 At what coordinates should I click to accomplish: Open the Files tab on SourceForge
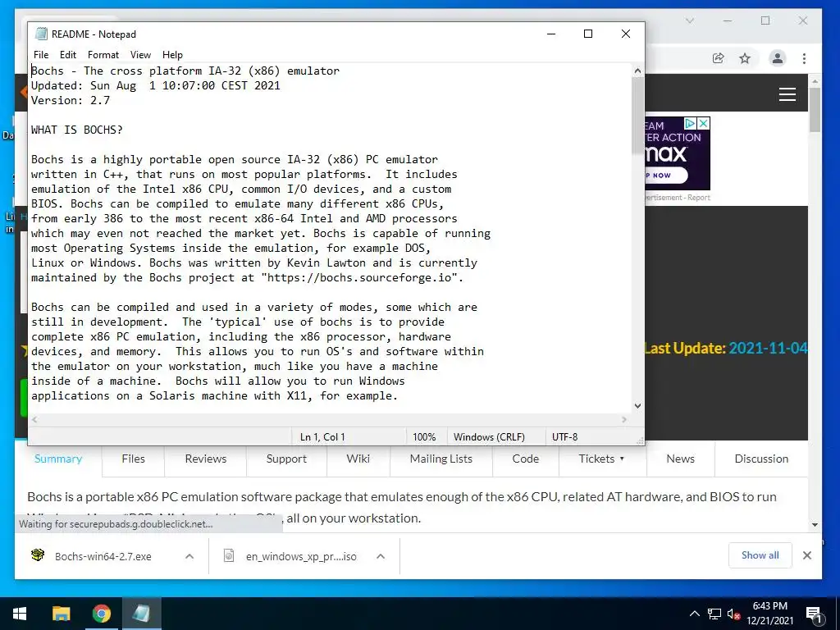click(x=134, y=459)
